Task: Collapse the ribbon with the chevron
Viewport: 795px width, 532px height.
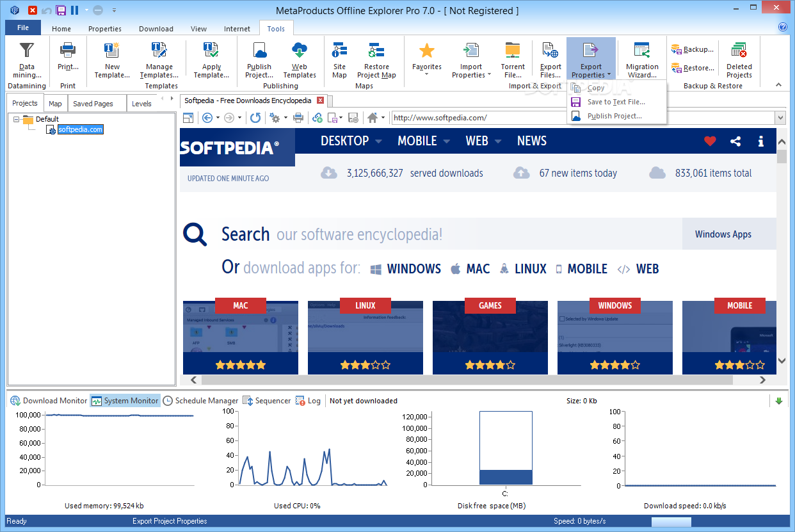Action: 779,85
